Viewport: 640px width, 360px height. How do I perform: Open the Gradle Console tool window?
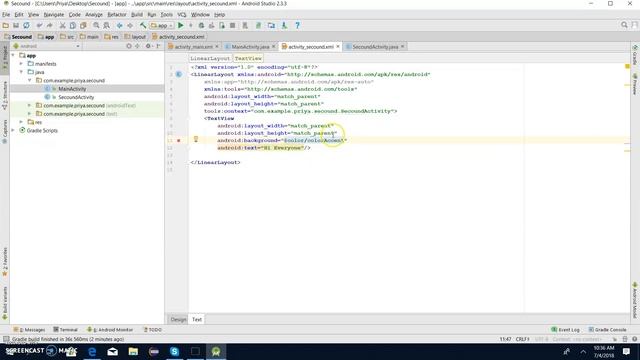607,329
